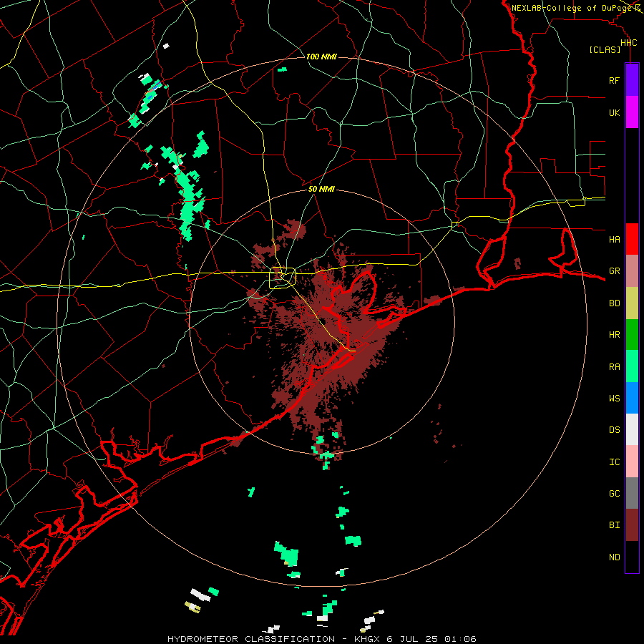Click the '01:06' timestamp text

point(462,639)
